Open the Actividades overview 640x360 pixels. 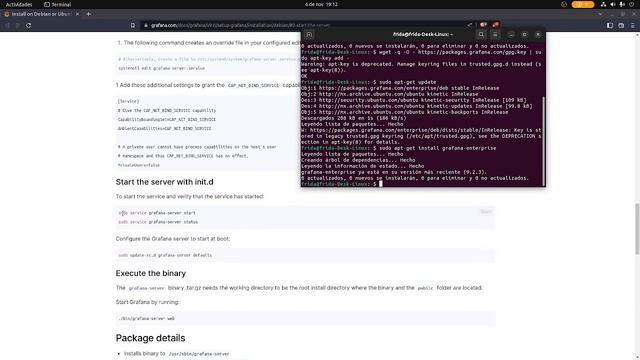pos(19,4)
